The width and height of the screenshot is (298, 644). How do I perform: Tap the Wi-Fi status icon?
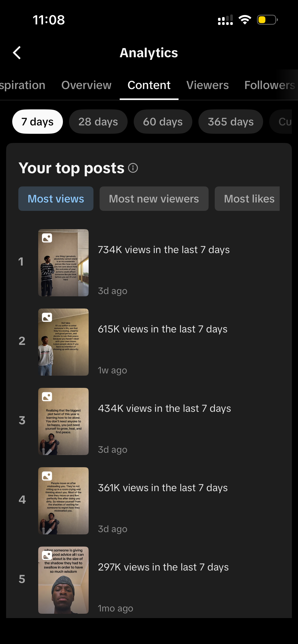245,20
